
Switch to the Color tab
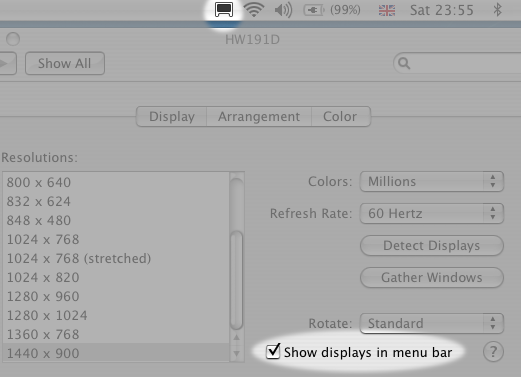tap(341, 117)
